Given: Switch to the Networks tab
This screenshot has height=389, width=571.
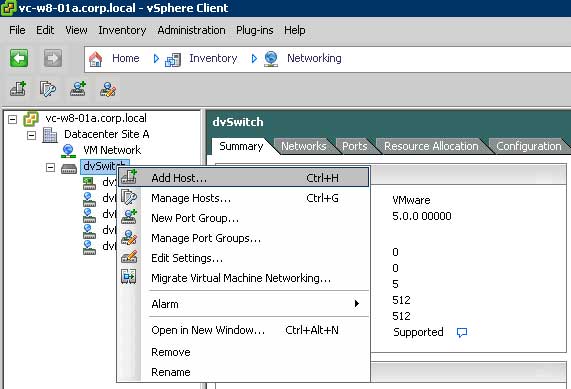Looking at the screenshot, I should point(303,146).
